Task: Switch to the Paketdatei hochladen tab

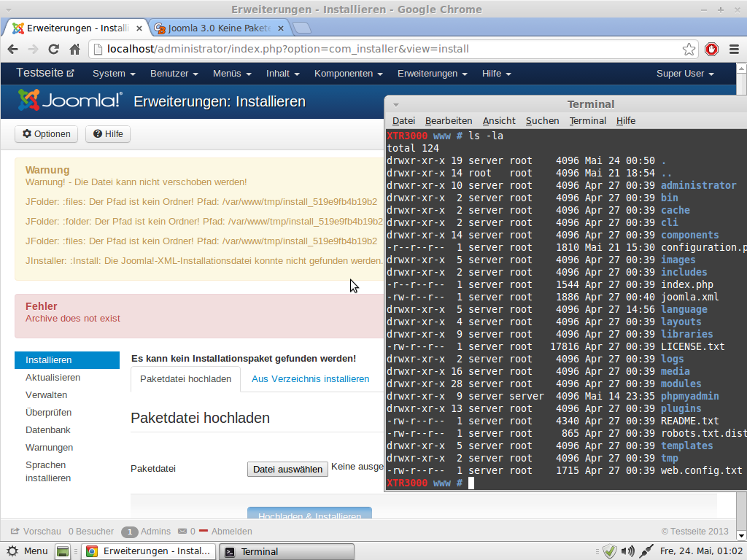Action: click(186, 379)
